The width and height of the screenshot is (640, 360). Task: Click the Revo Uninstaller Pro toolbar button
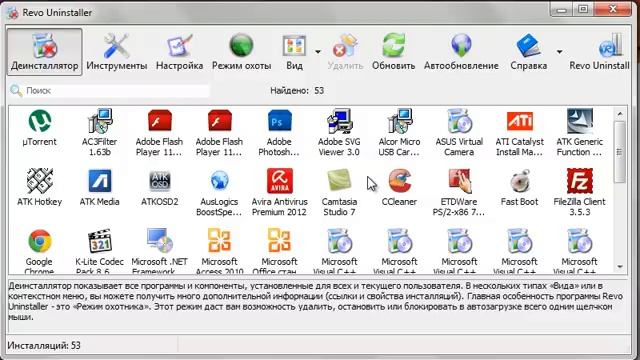(600, 51)
